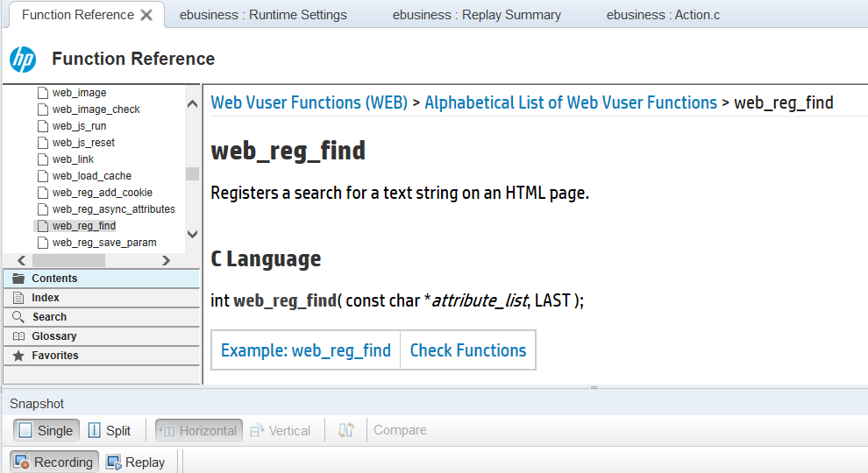Select web_reg_find in the tree

coord(84,226)
